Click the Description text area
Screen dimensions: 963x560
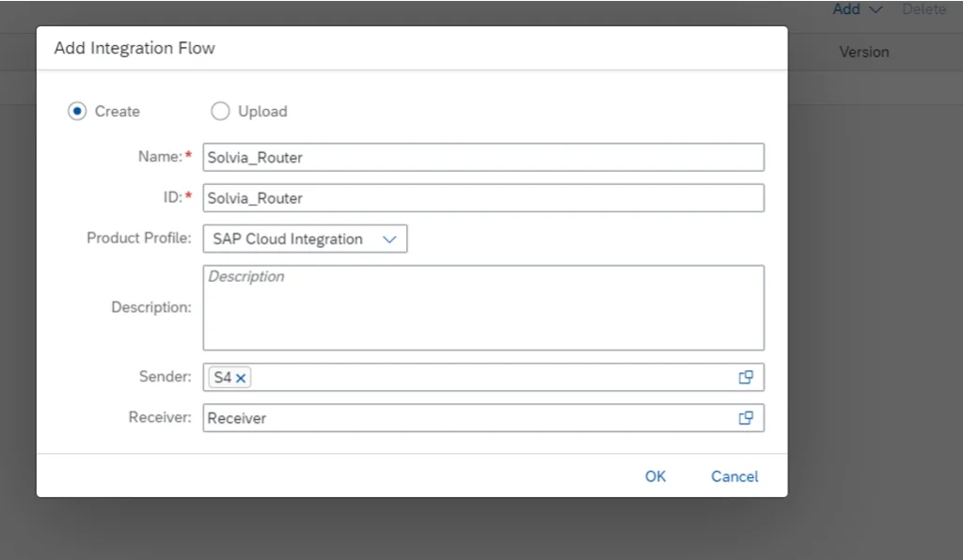[x=483, y=307]
